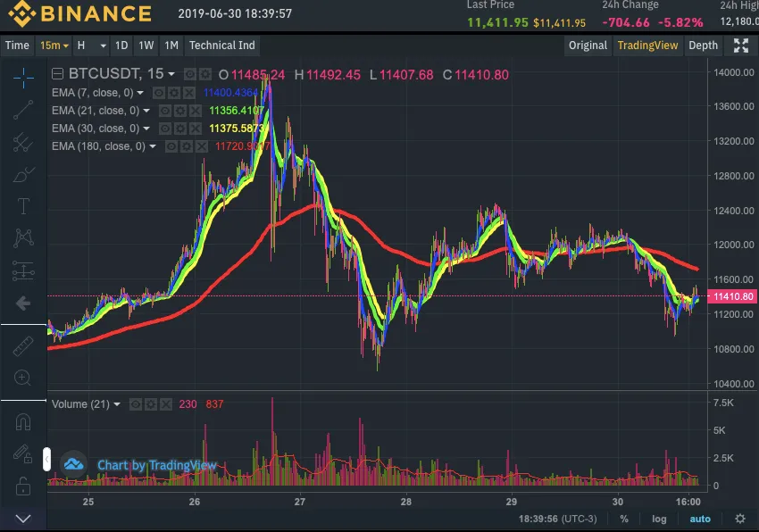759x532 pixels.
Task: Expand Volume (21) dropdown arrow
Action: point(117,404)
